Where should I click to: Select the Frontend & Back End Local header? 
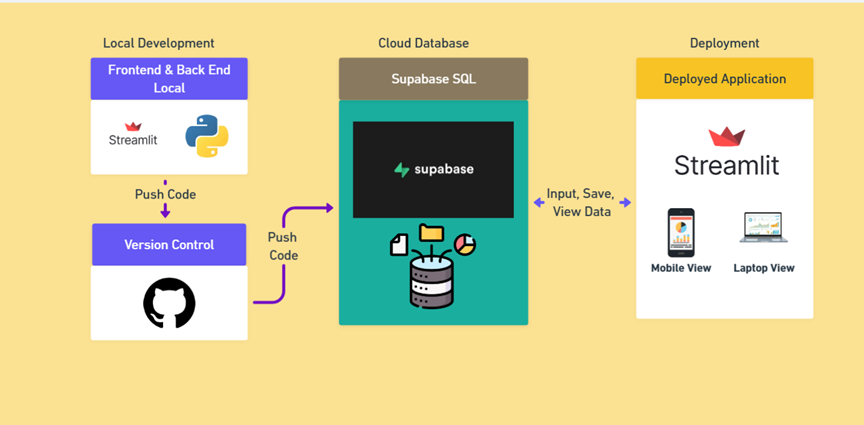point(169,79)
